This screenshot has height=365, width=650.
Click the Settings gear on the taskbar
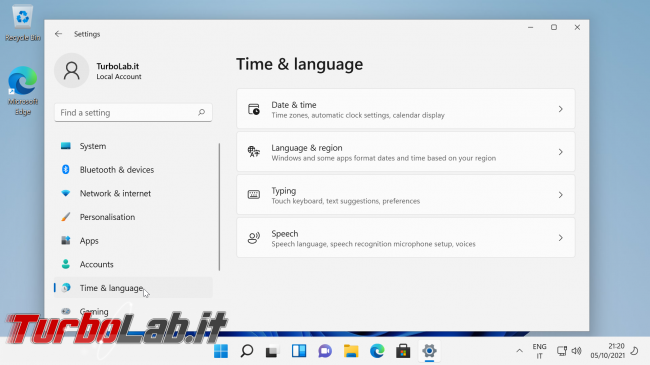pyautogui.click(x=429, y=351)
